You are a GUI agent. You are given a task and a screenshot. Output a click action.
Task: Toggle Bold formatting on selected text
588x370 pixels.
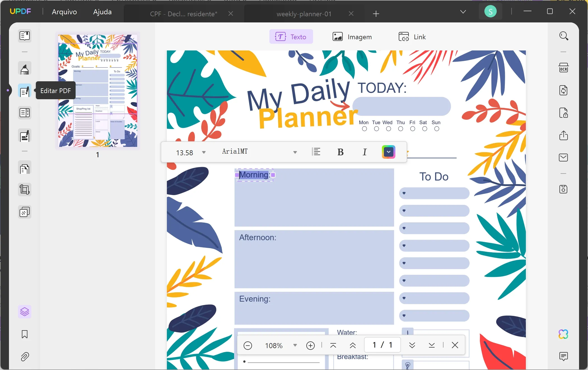click(x=340, y=152)
